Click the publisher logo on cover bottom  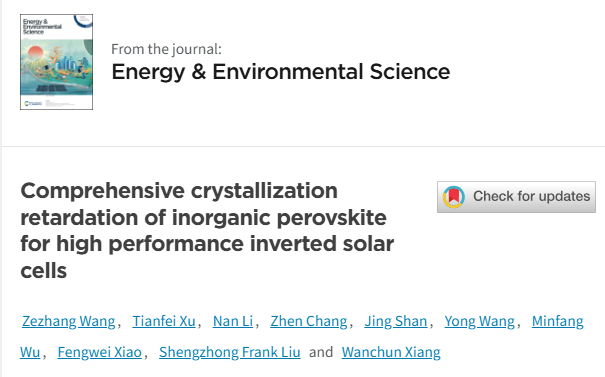click(33, 103)
